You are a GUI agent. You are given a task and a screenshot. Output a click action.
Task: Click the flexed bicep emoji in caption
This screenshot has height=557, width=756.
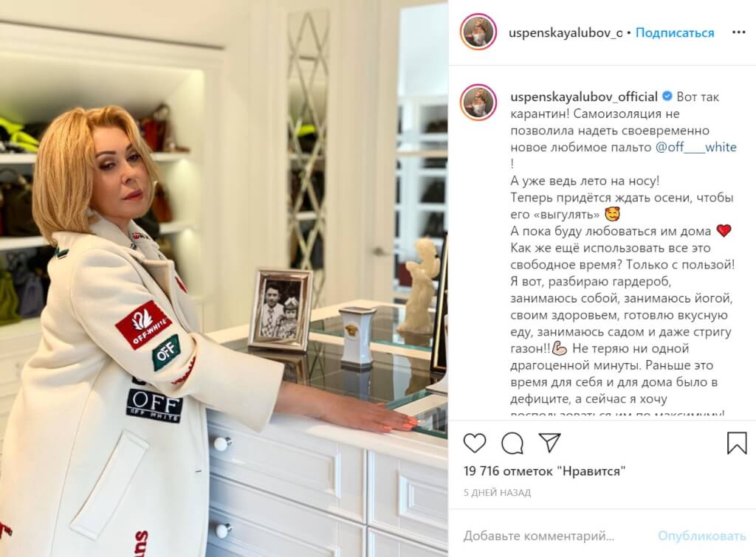click(560, 348)
